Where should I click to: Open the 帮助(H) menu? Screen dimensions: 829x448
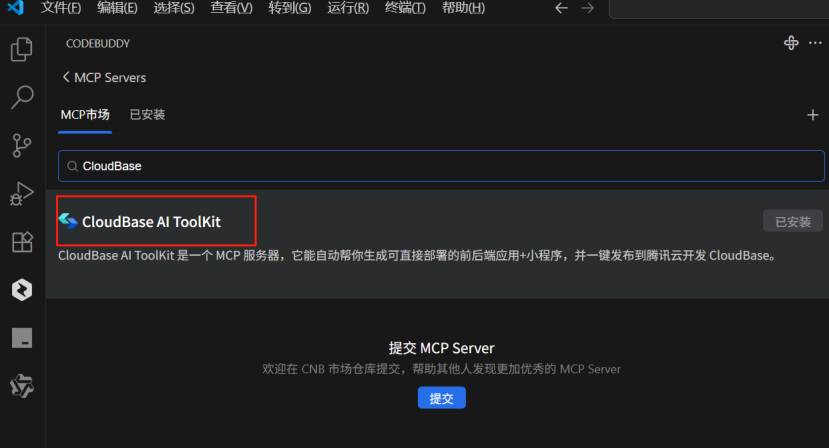[463, 8]
